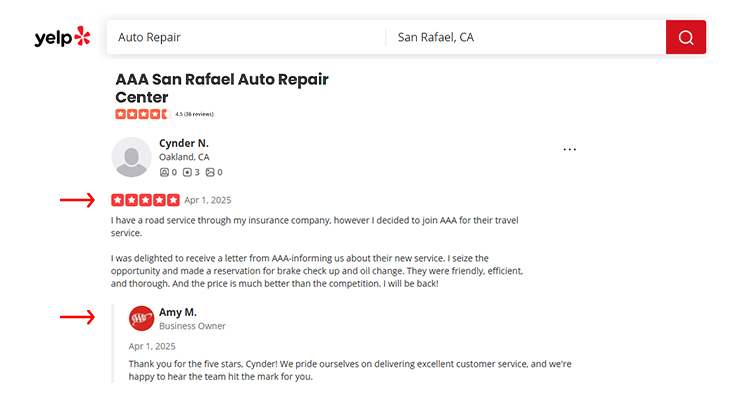Click the AAA San Rafael Auto Repair Center title

pyautogui.click(x=222, y=88)
